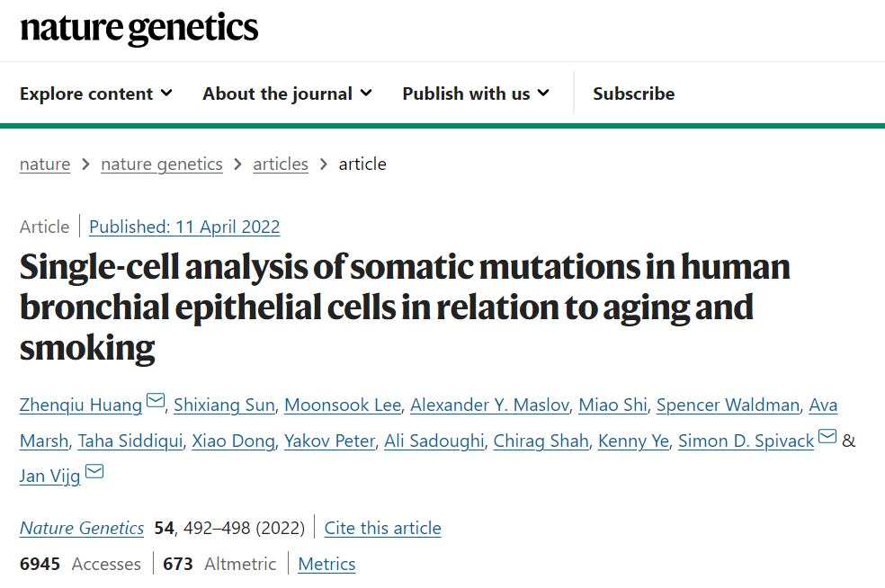This screenshot has width=885, height=588.
Task: Click the Subscribe menu item
Action: click(633, 94)
